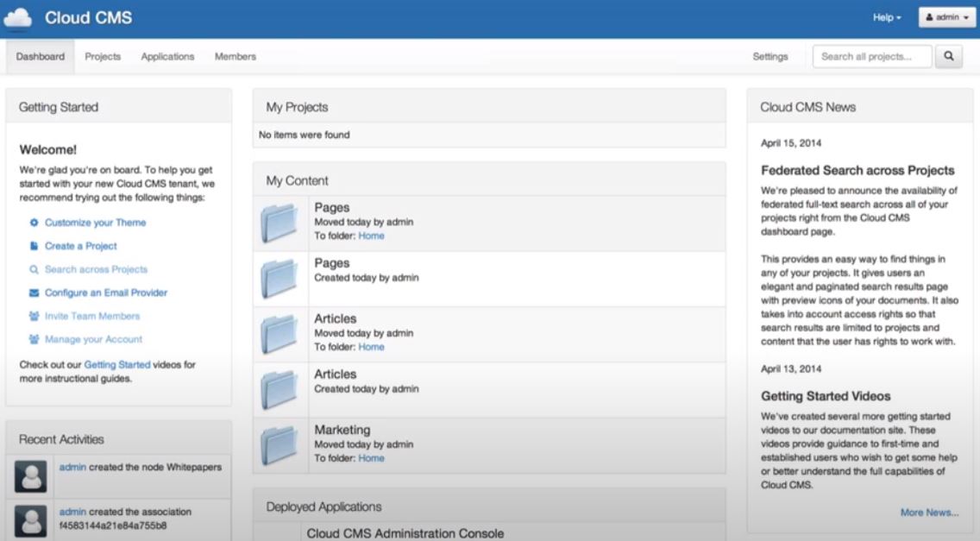Click the envelope icon beside Configure an Email Provider
This screenshot has height=541, width=980.
pos(34,293)
